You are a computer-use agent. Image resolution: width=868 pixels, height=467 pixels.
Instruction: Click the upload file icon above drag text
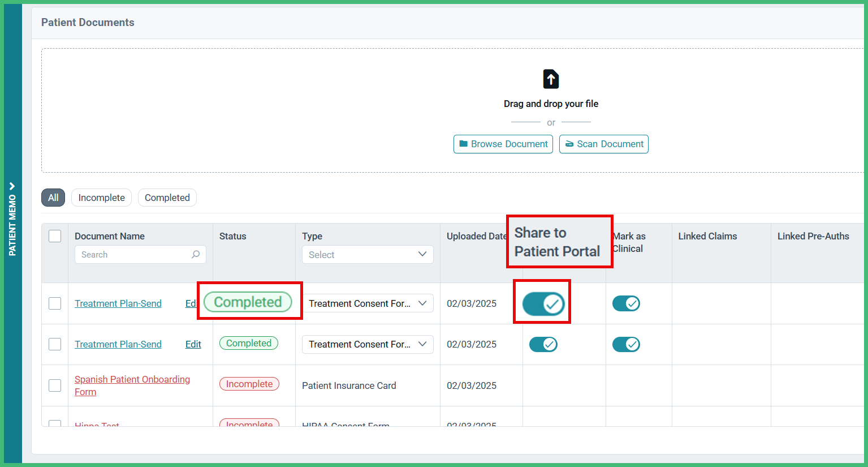[551, 79]
